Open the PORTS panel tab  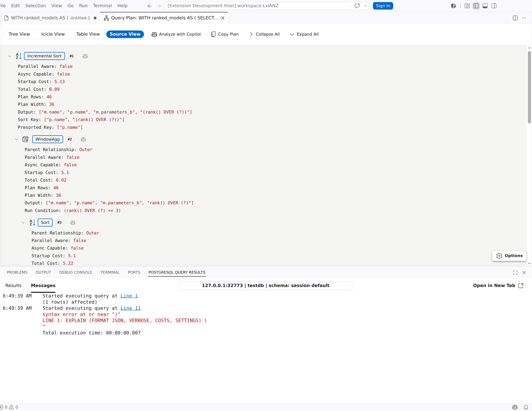134,272
